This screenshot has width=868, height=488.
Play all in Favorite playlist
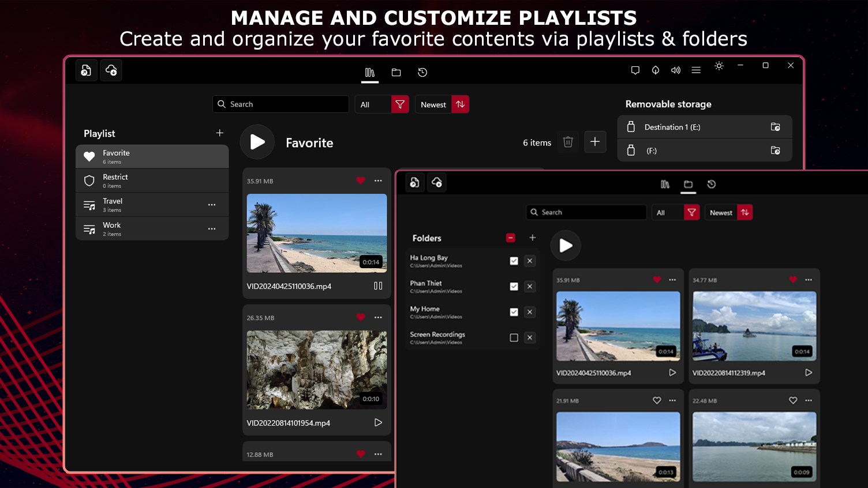257,142
